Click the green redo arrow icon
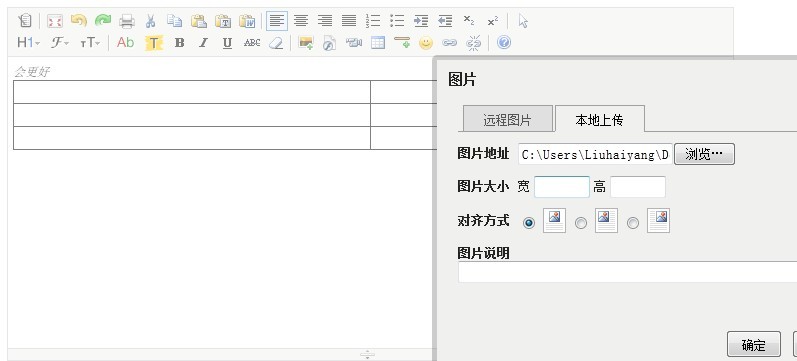Viewport: 797px width, 361px height. [103, 21]
